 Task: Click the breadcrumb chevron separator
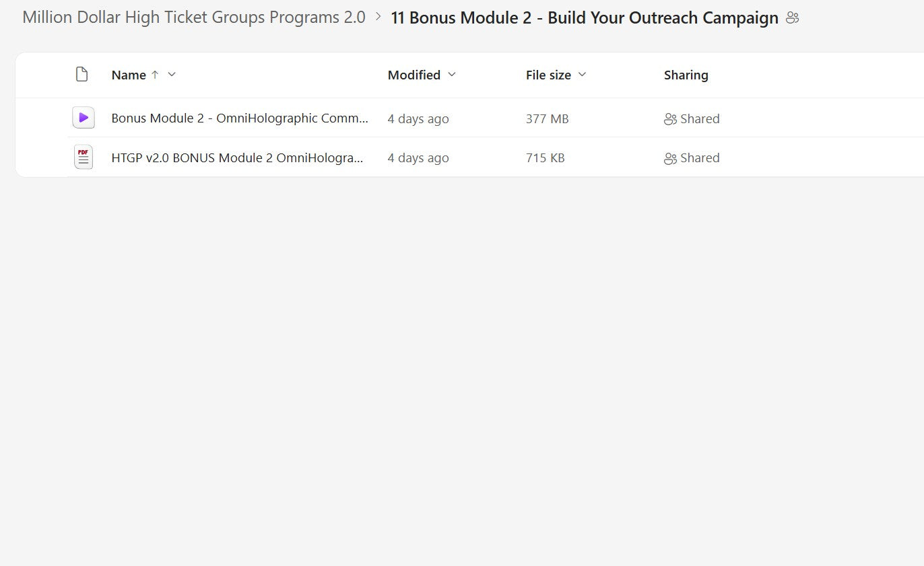378,17
